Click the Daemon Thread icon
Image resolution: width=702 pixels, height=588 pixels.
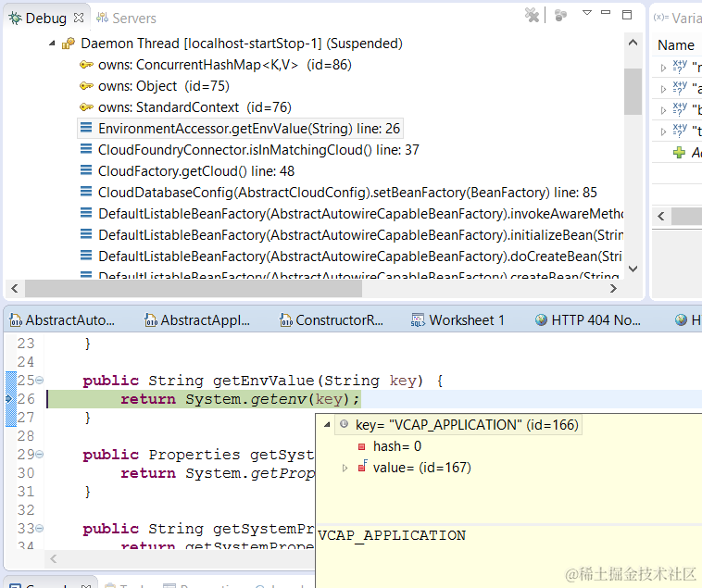click(x=68, y=44)
